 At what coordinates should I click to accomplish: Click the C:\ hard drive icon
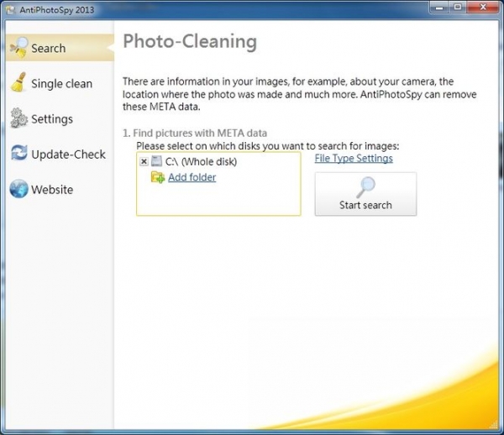coord(156,161)
